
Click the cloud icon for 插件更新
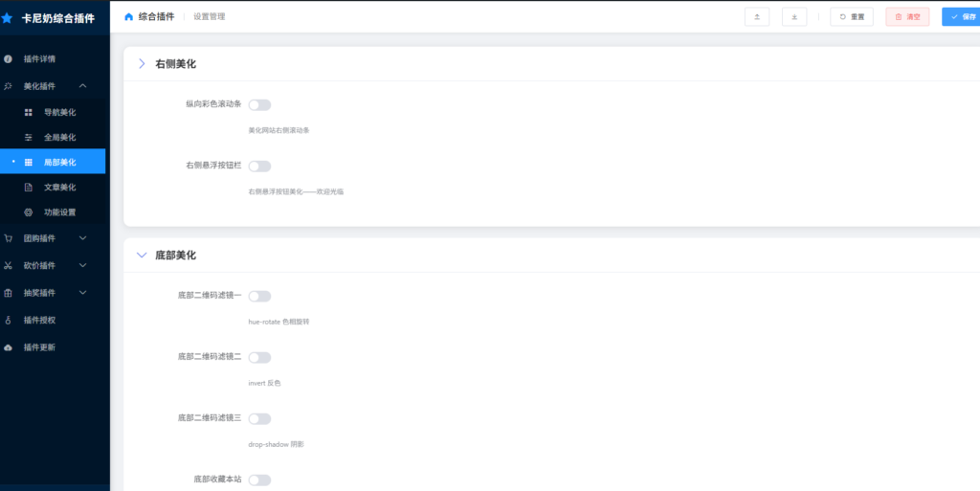(8, 347)
